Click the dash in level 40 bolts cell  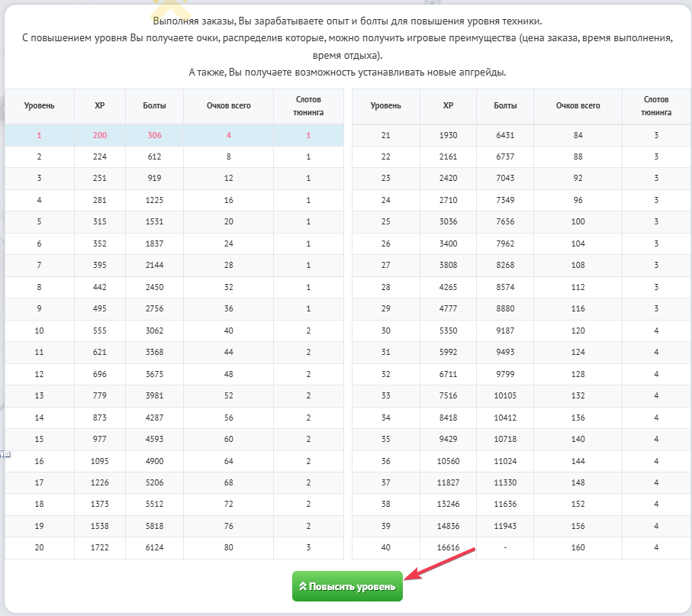[505, 547]
